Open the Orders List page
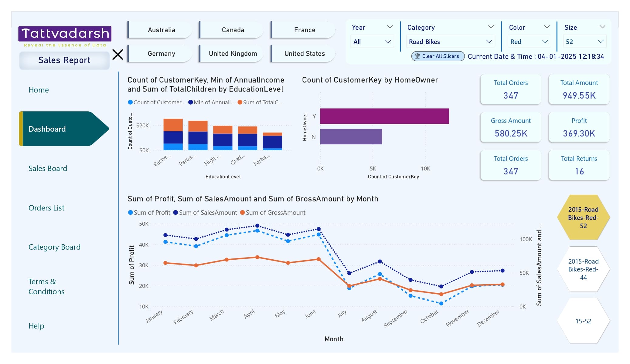Image resolution: width=630 pixels, height=364 pixels. click(46, 208)
